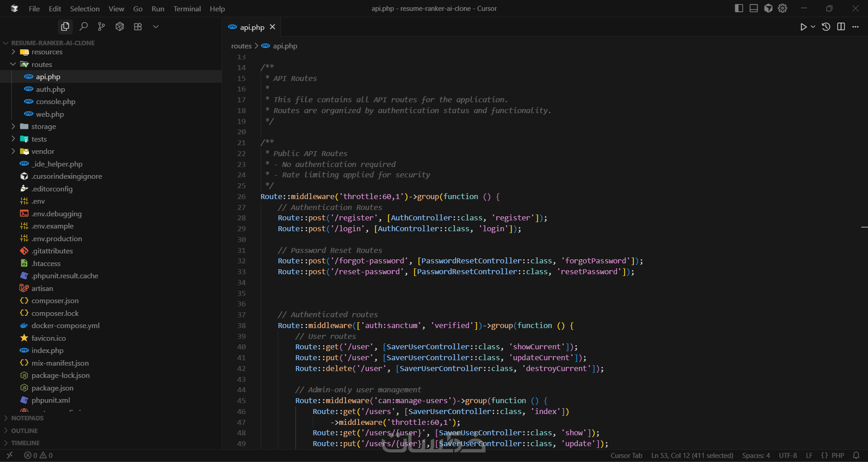Show more activity bar views chevron
The width and height of the screenshot is (868, 462).
click(x=156, y=27)
